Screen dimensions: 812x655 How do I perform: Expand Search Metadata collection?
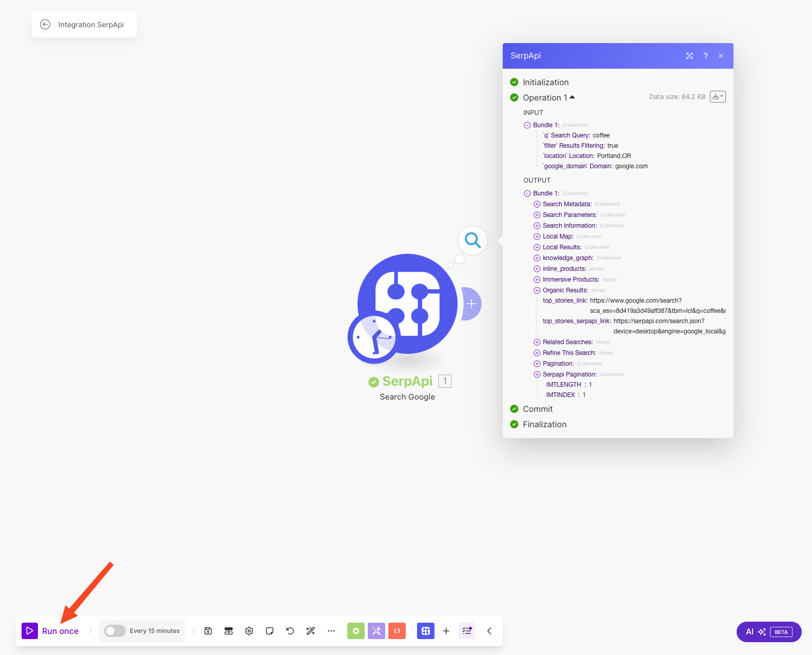pos(537,204)
